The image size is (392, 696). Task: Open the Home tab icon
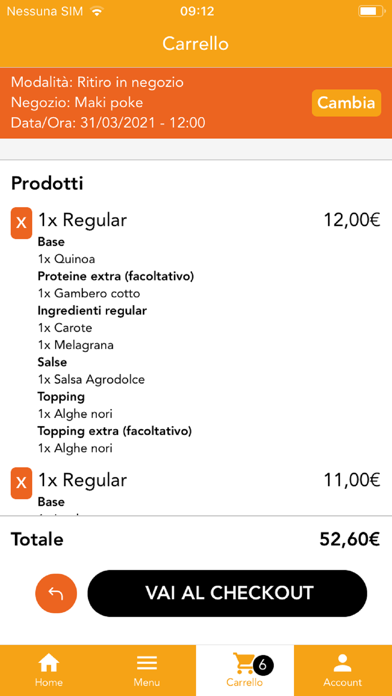point(49,663)
